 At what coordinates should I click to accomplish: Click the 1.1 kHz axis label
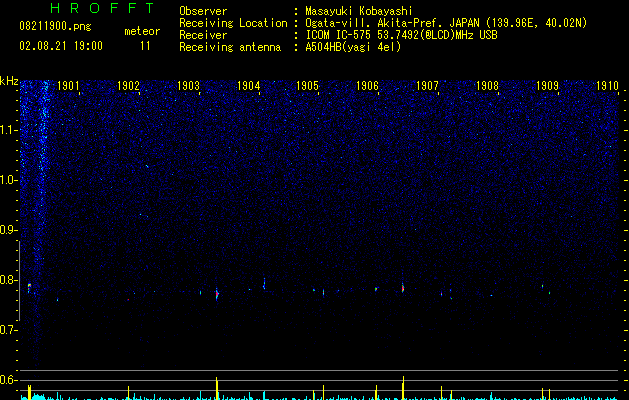click(9, 130)
